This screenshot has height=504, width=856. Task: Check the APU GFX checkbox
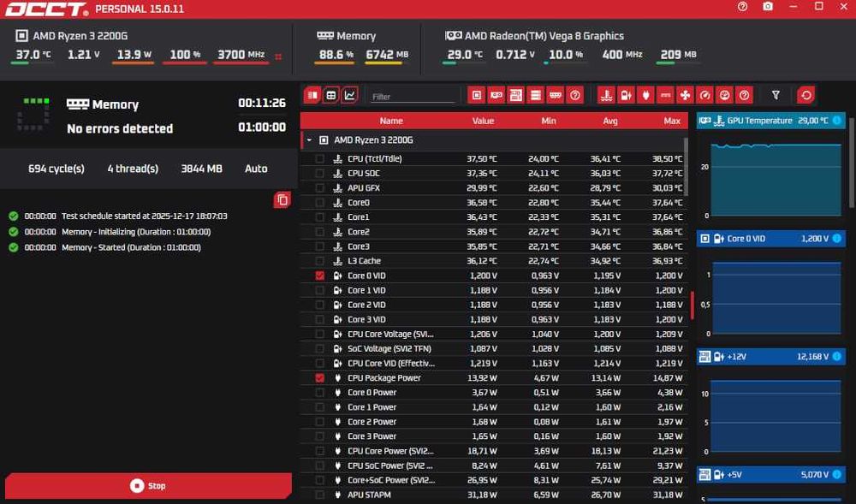pyautogui.click(x=320, y=187)
